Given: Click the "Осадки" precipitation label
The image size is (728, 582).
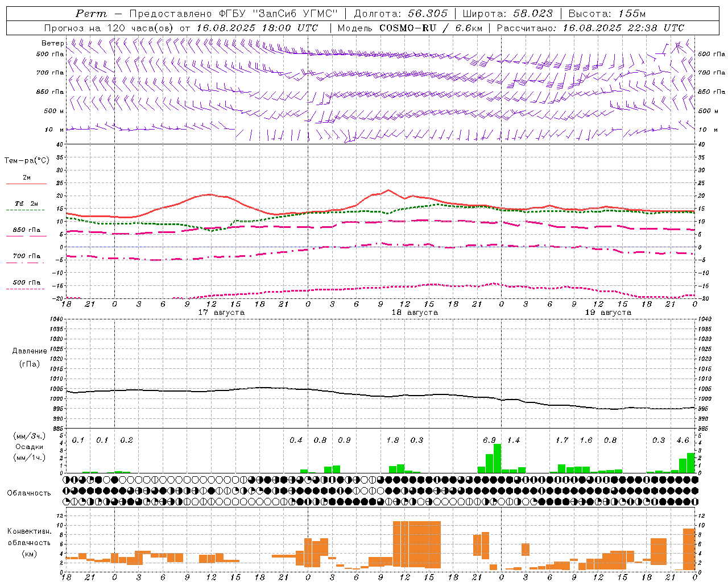Looking at the screenshot, I should coord(29,447).
